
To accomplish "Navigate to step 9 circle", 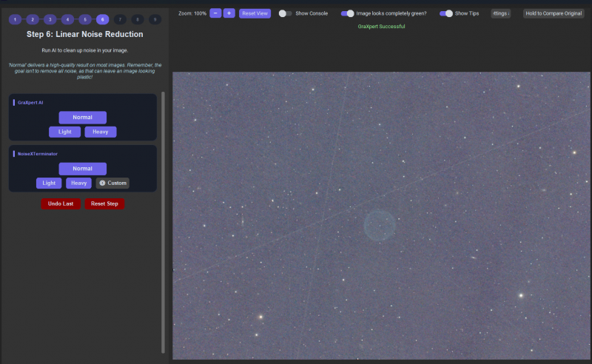I will click(x=155, y=20).
